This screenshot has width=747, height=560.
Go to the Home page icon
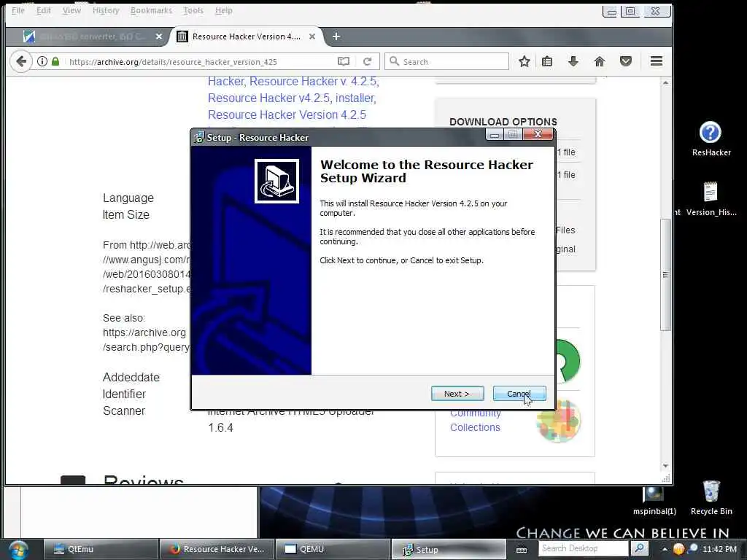600,61
